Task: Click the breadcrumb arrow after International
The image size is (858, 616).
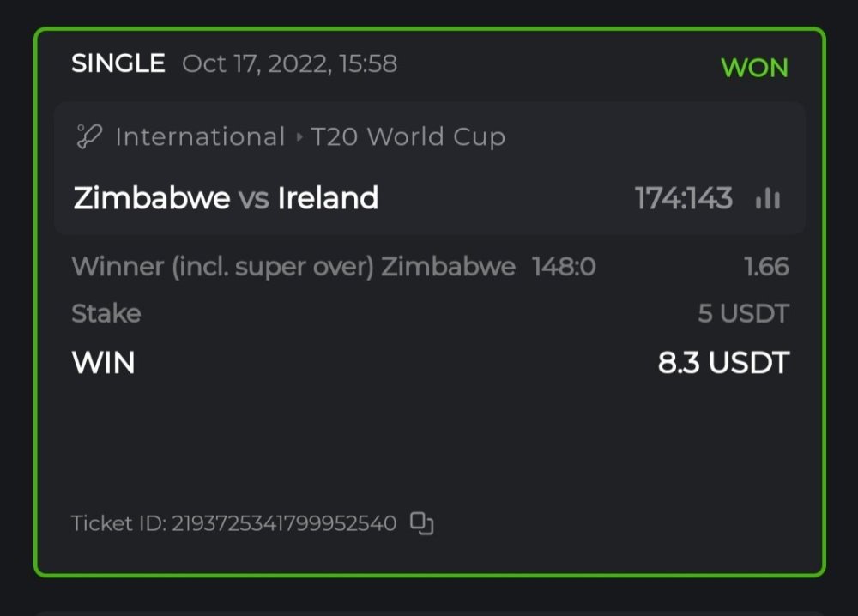Action: (x=298, y=137)
